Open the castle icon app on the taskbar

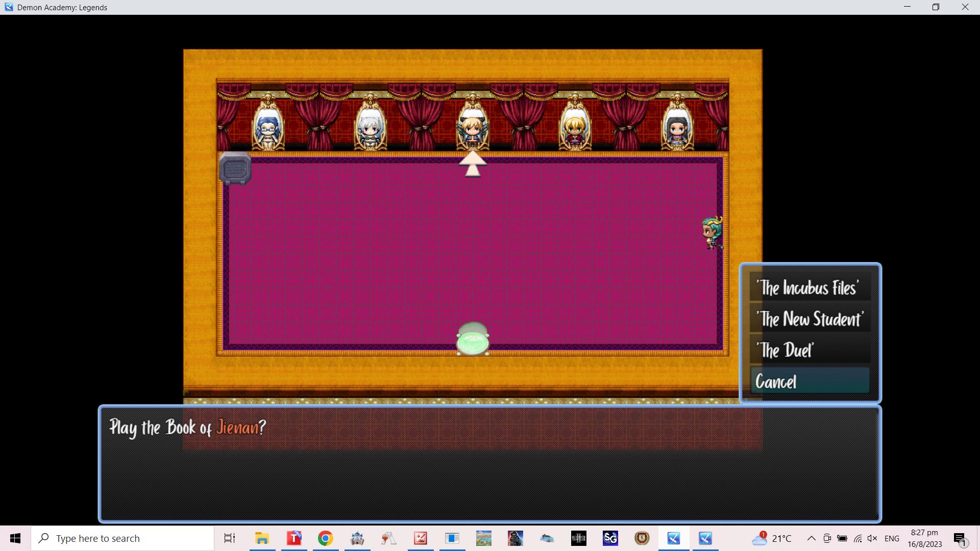pyautogui.click(x=357, y=538)
